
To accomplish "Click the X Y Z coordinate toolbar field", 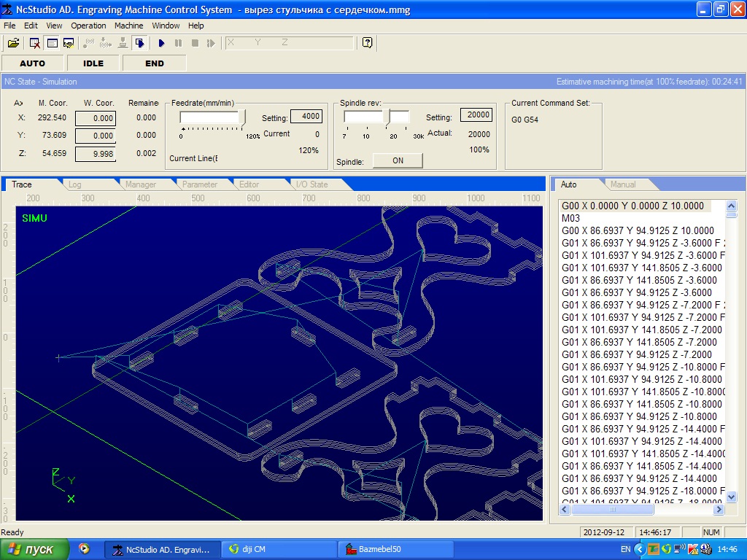I will pyautogui.click(x=290, y=43).
